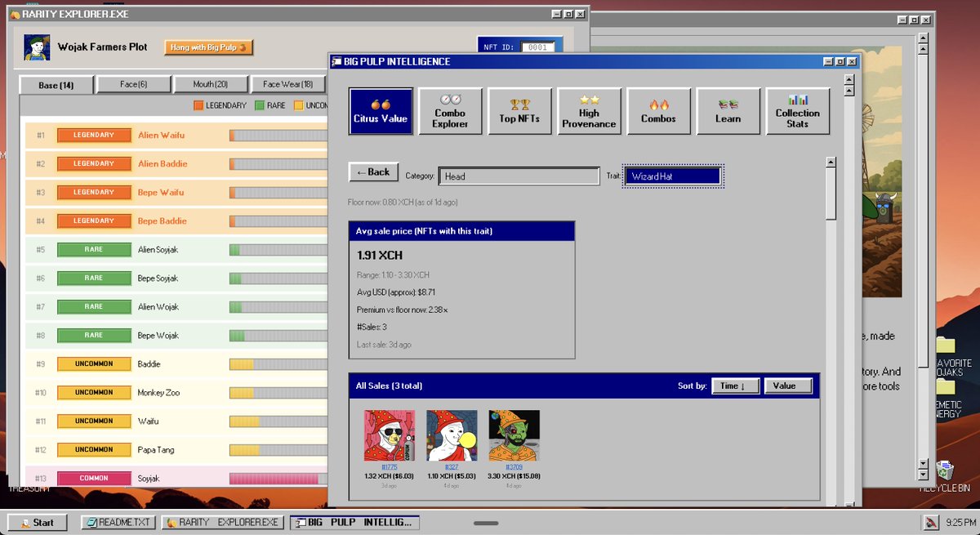Click the Category field showing Head
This screenshot has width=980, height=535.
click(519, 176)
